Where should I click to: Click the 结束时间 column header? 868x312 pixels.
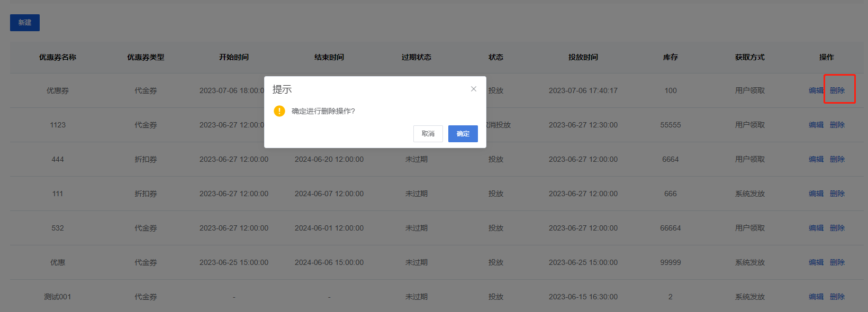pos(329,57)
